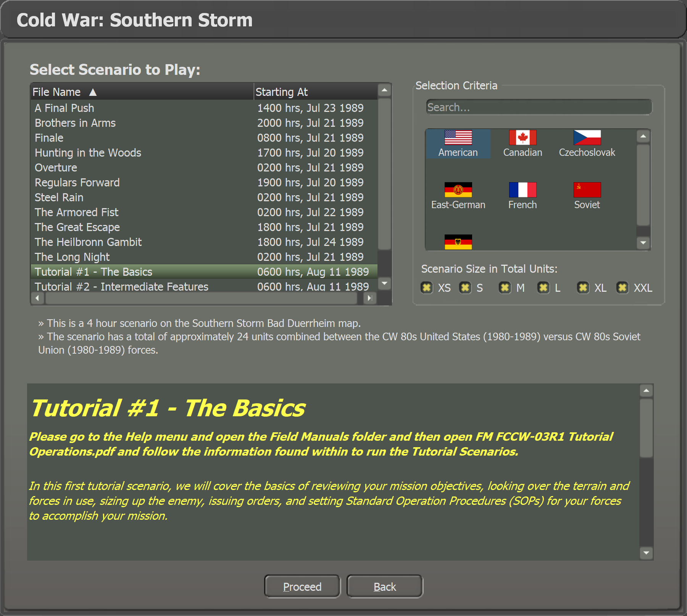Click start time 1900 hrs, Jul 20 1989

pyautogui.click(x=310, y=183)
